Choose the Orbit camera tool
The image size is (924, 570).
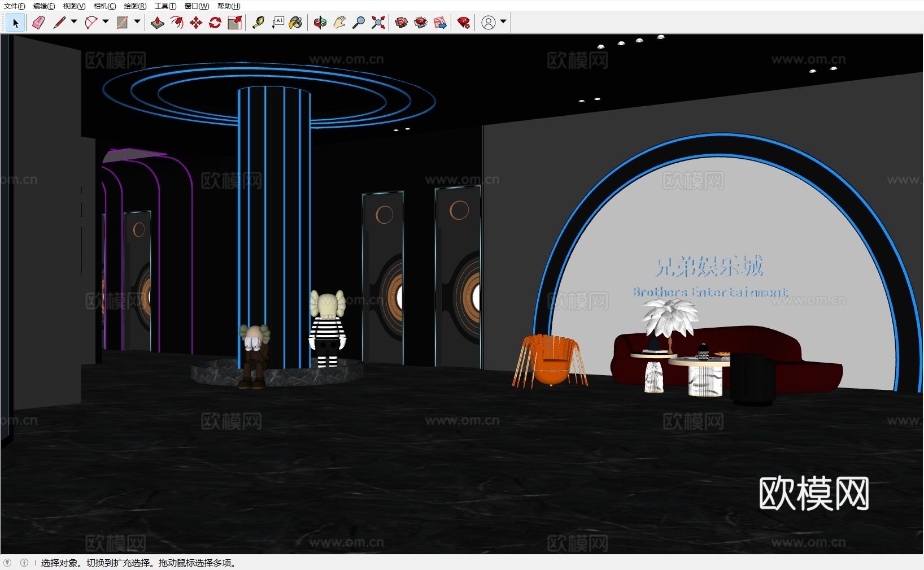tap(320, 23)
